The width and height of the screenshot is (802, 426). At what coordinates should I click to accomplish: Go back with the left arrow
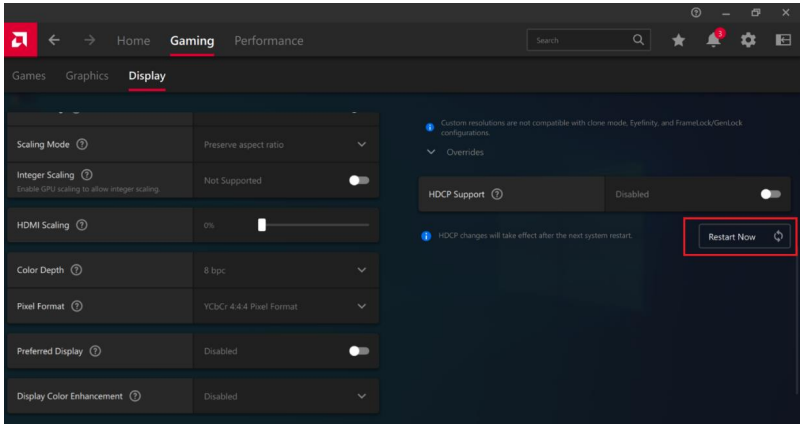55,41
